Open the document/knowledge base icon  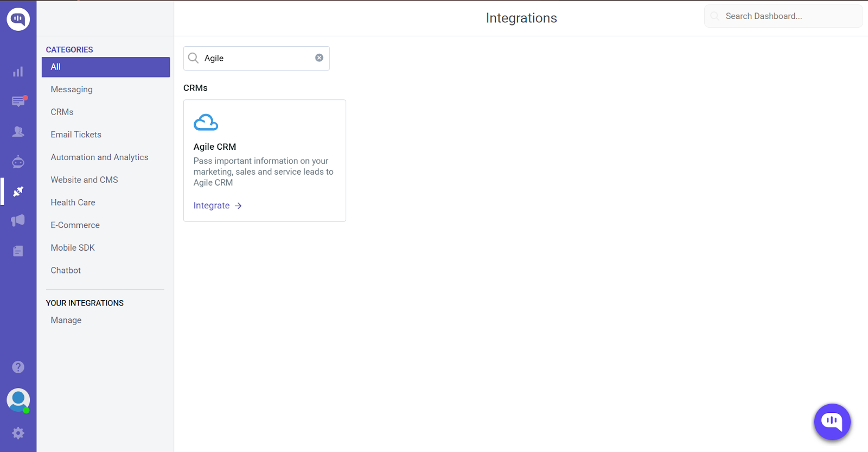(18, 251)
